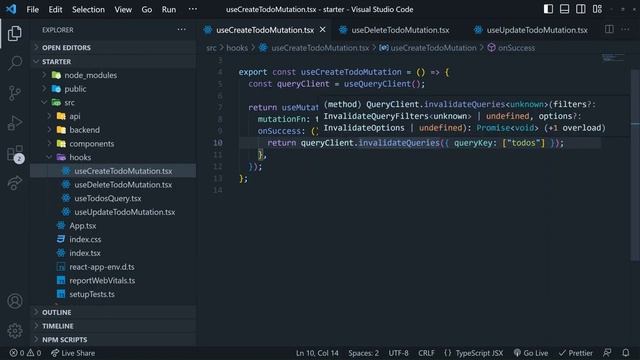Open Run and Debug view
This screenshot has width=640, height=360.
point(15,123)
